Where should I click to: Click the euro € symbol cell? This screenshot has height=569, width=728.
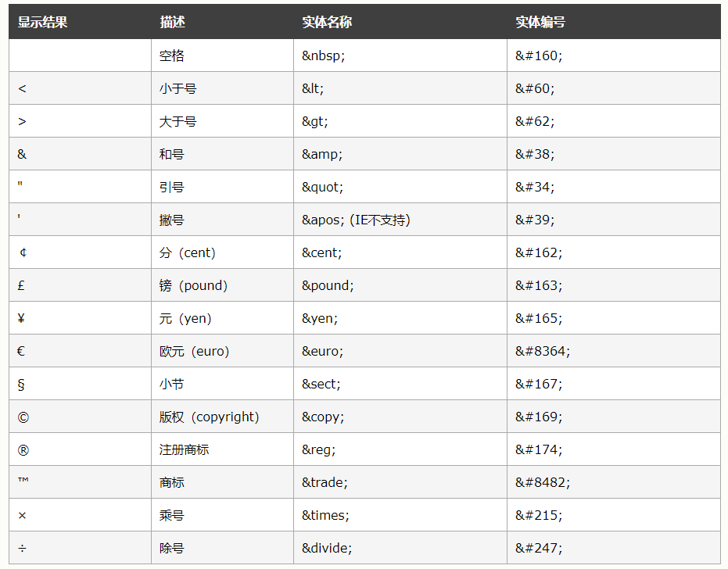click(21, 352)
